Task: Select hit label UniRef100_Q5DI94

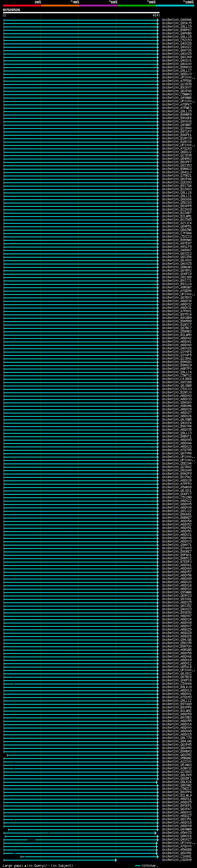Action: 177,464
